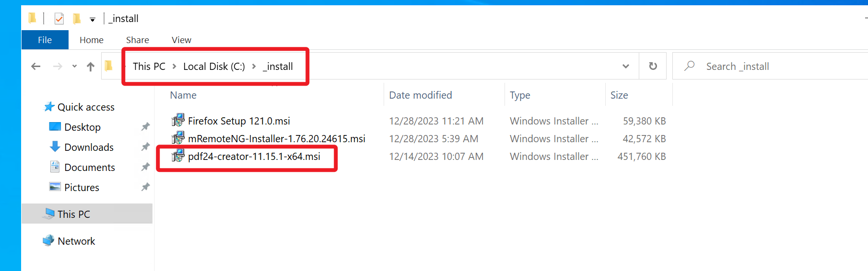Click the Refresh button in address bar

pos(653,66)
